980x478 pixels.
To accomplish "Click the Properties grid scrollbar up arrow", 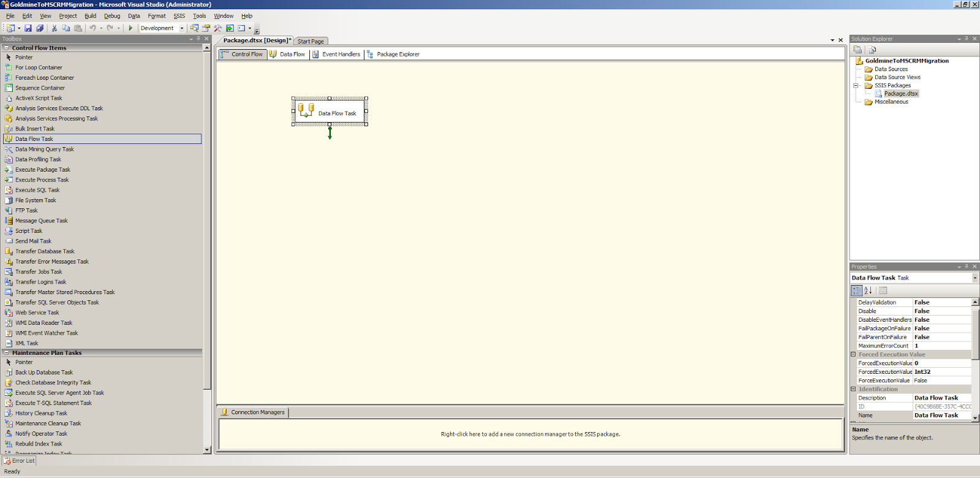I will click(x=975, y=302).
